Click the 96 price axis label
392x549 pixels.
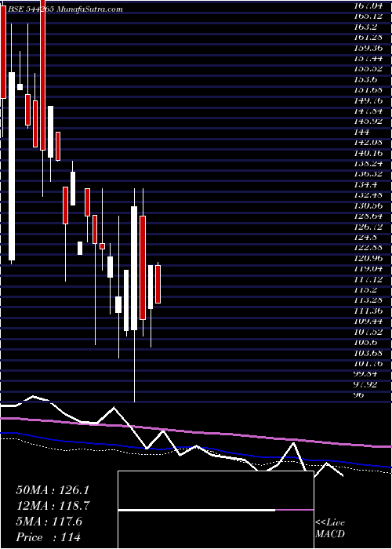(x=359, y=395)
